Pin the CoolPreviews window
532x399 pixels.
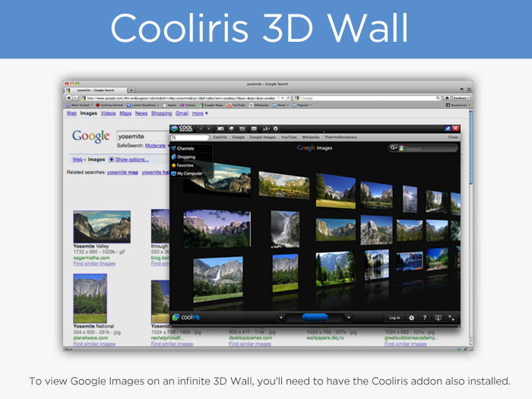click(448, 128)
